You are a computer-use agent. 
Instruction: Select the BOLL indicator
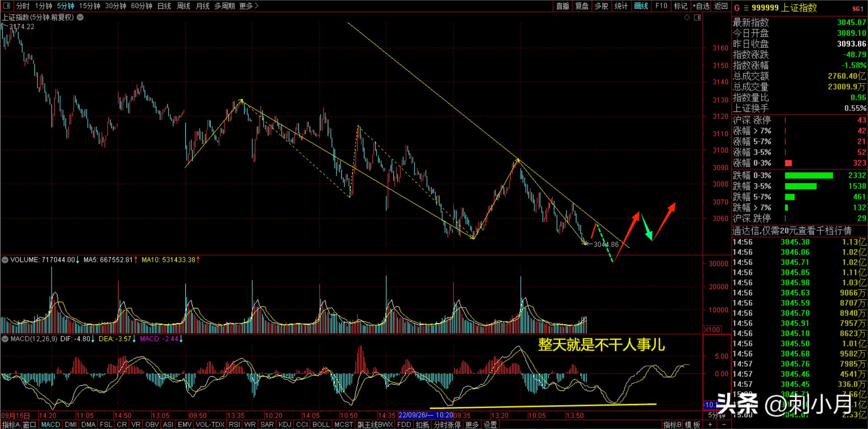point(321,424)
